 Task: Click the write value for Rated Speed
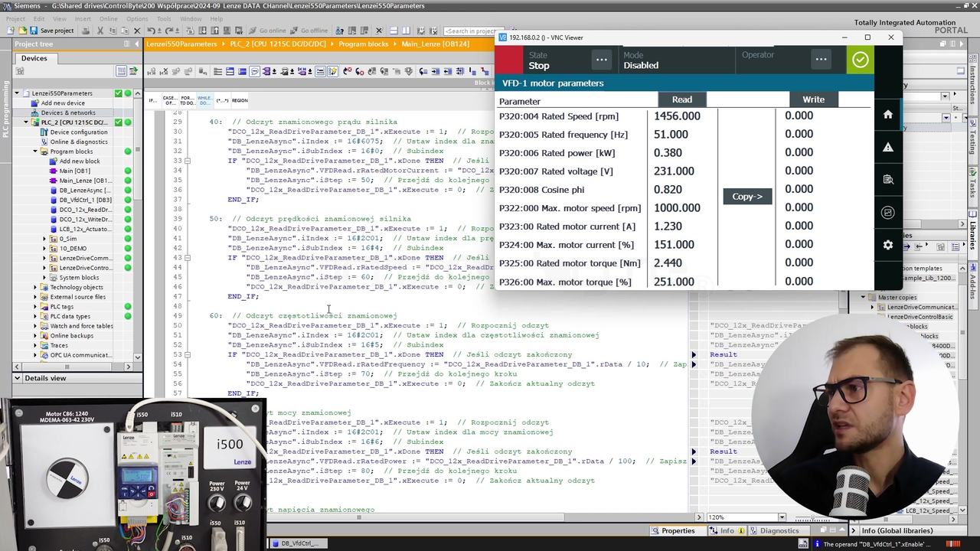(x=799, y=116)
